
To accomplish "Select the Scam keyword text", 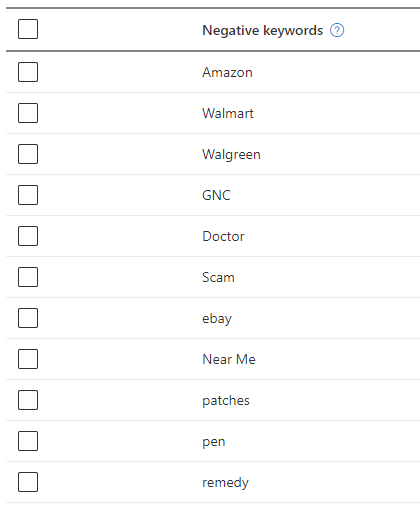I will coord(218,277).
